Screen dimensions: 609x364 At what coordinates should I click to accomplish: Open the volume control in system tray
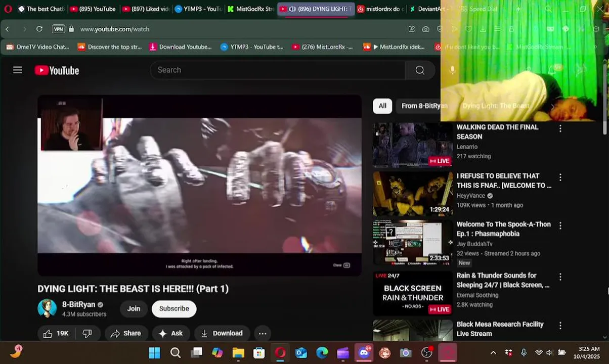click(549, 353)
